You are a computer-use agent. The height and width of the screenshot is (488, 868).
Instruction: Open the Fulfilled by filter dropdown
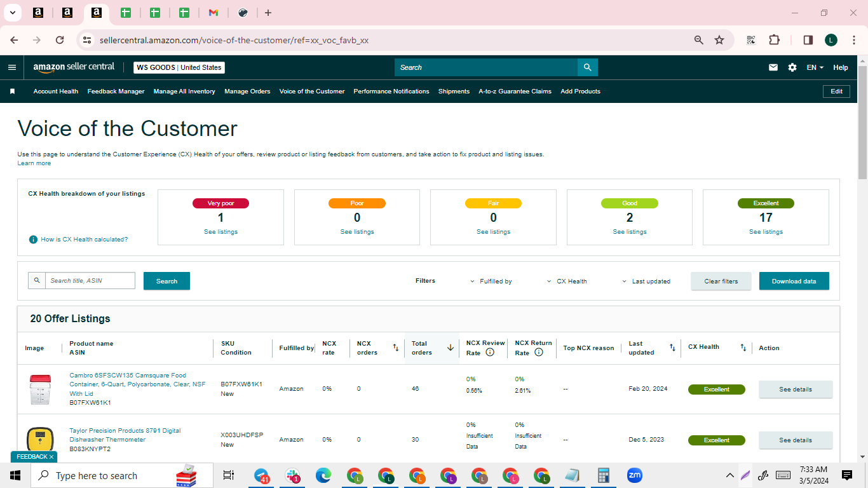click(491, 281)
